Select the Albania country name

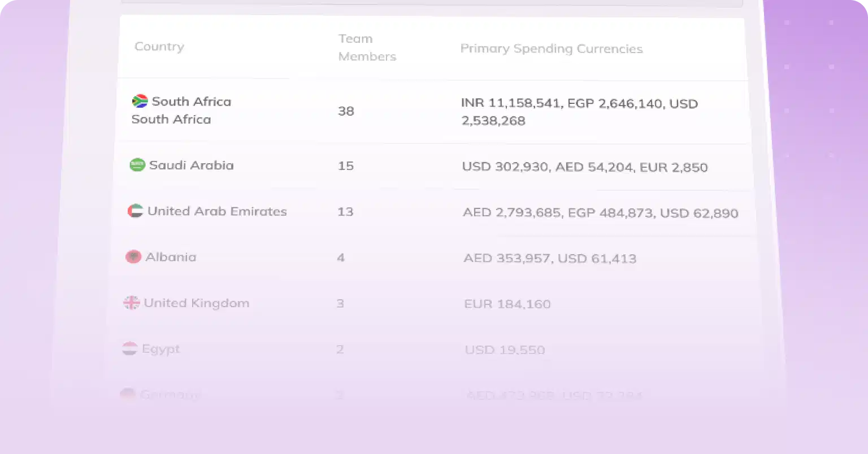coord(171,257)
